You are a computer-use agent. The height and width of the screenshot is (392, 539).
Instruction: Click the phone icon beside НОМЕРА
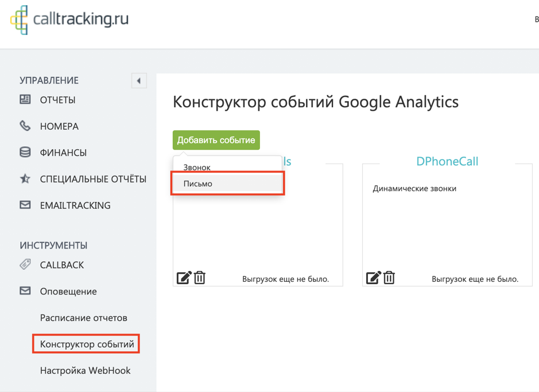tap(25, 126)
